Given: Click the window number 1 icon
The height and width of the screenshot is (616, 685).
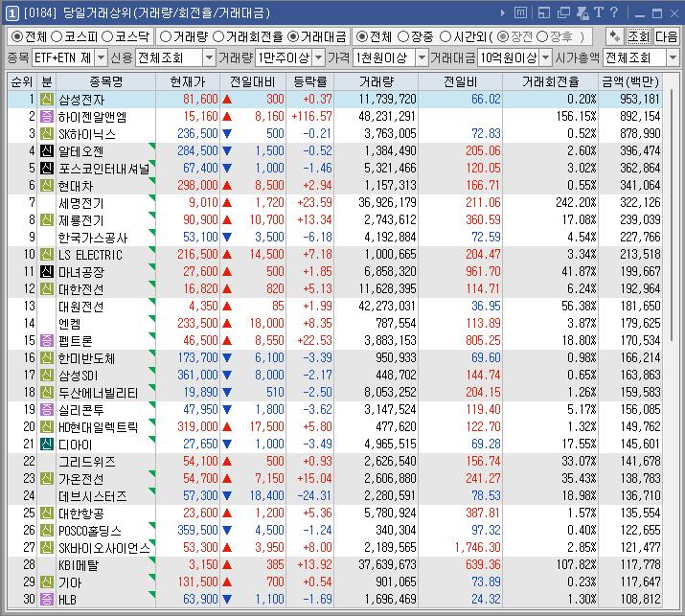Looking at the screenshot, I should click(11, 13).
